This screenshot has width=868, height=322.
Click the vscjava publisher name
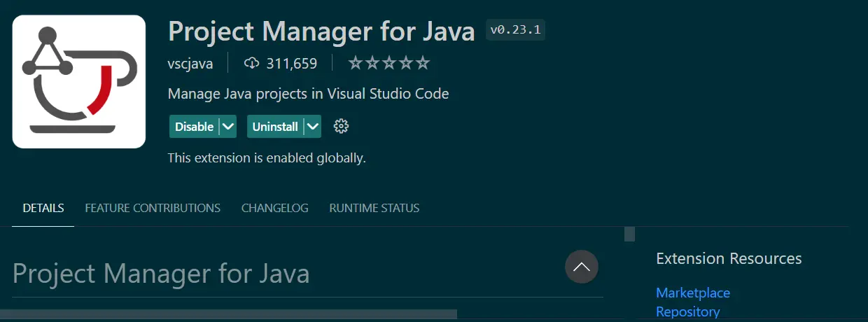(190, 64)
